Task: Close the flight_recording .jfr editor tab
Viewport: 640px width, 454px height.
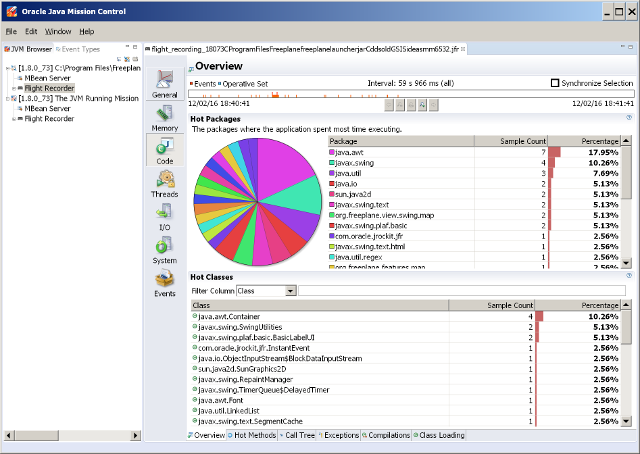Action: (x=463, y=49)
